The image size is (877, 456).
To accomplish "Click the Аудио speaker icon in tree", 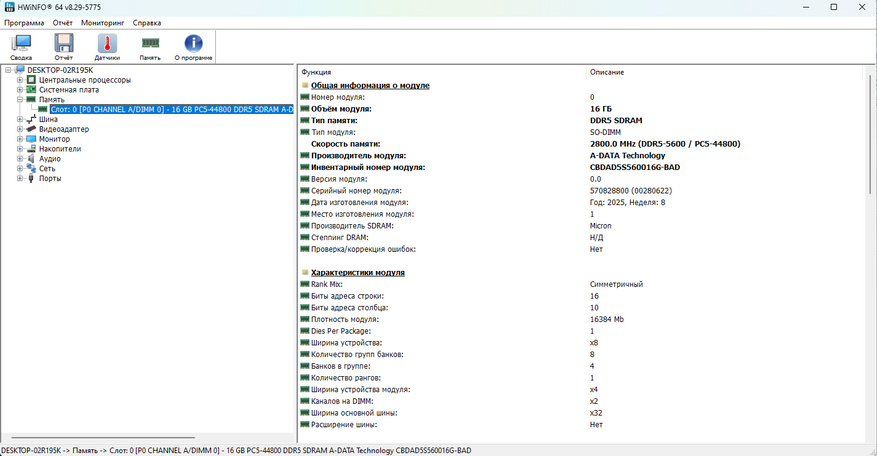I will [x=31, y=158].
